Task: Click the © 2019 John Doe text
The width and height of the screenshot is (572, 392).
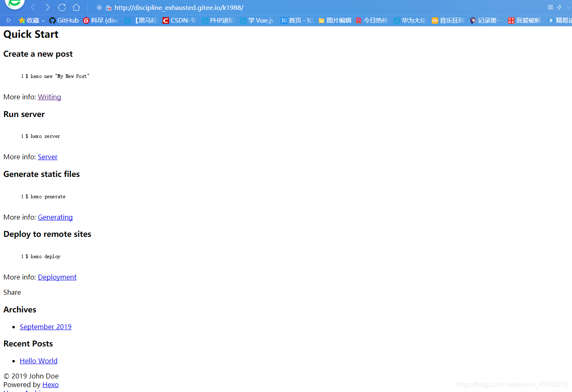Action: tap(31, 376)
